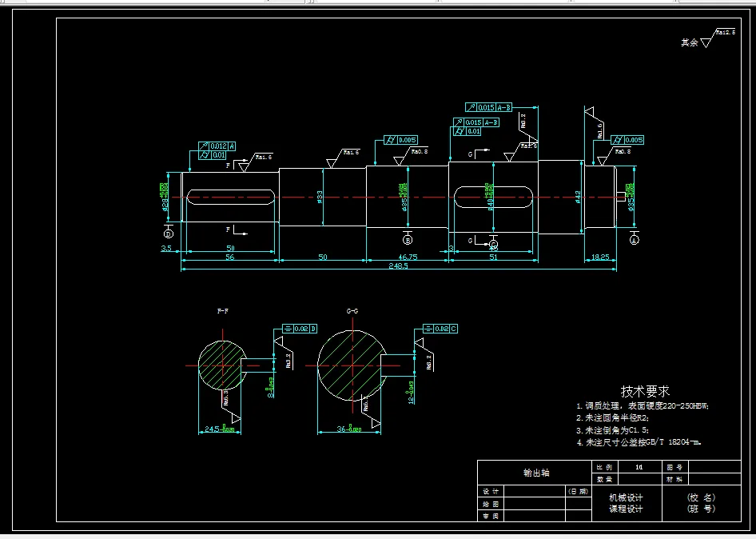Click the keyway slot on the ø28 shaft end
Screen dimensions: 756x539
[230, 197]
